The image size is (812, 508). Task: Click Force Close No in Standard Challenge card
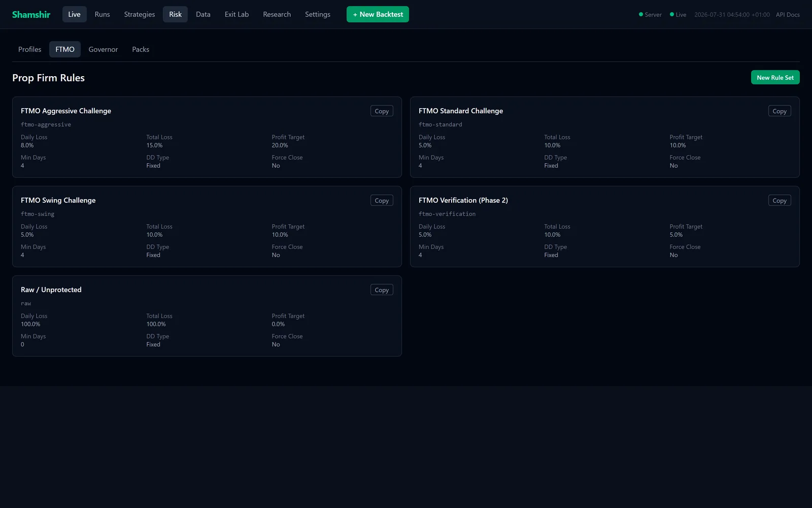674,166
